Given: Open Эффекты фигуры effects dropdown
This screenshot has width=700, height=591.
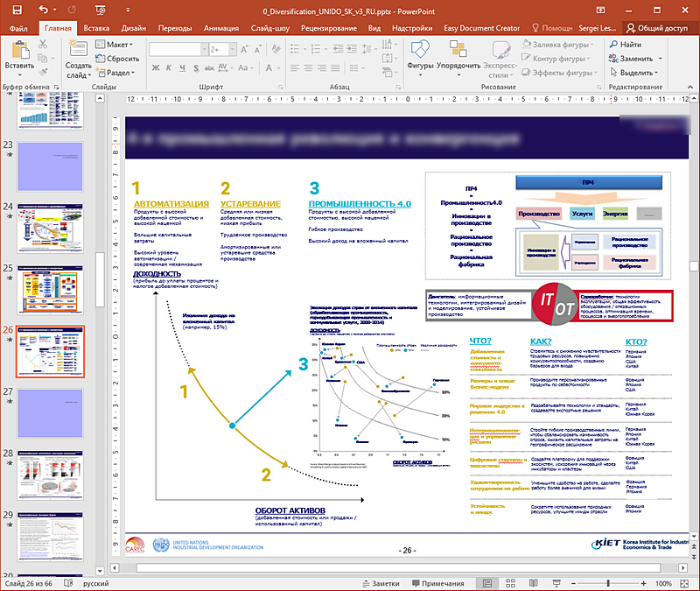Looking at the screenshot, I should (x=559, y=72).
